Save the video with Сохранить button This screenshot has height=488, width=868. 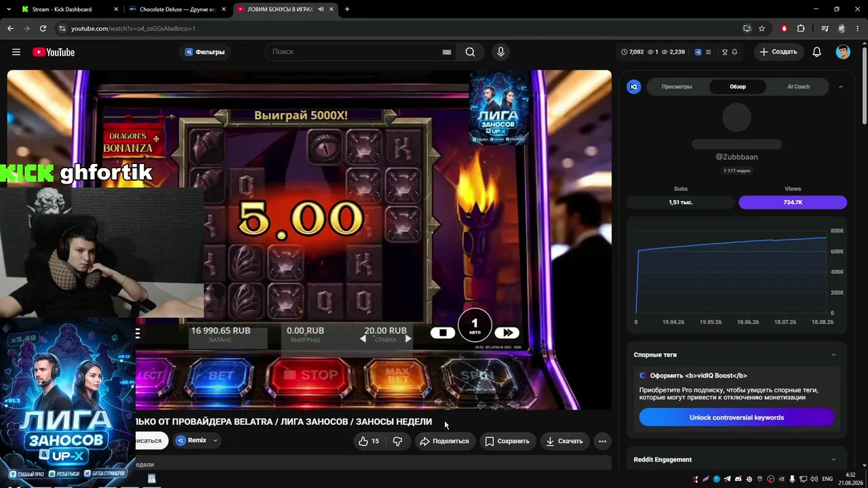tap(507, 441)
